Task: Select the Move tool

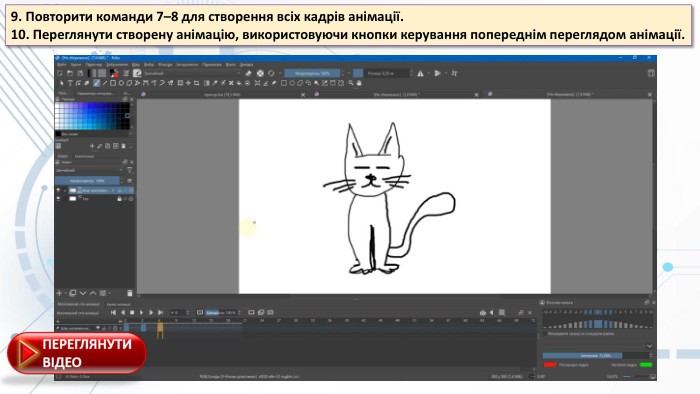Action: [x=188, y=83]
